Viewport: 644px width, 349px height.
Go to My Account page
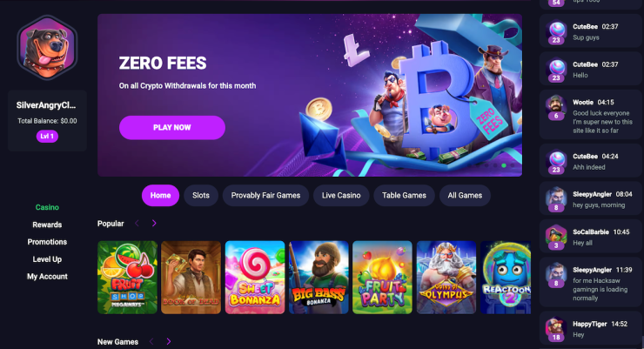click(x=47, y=276)
